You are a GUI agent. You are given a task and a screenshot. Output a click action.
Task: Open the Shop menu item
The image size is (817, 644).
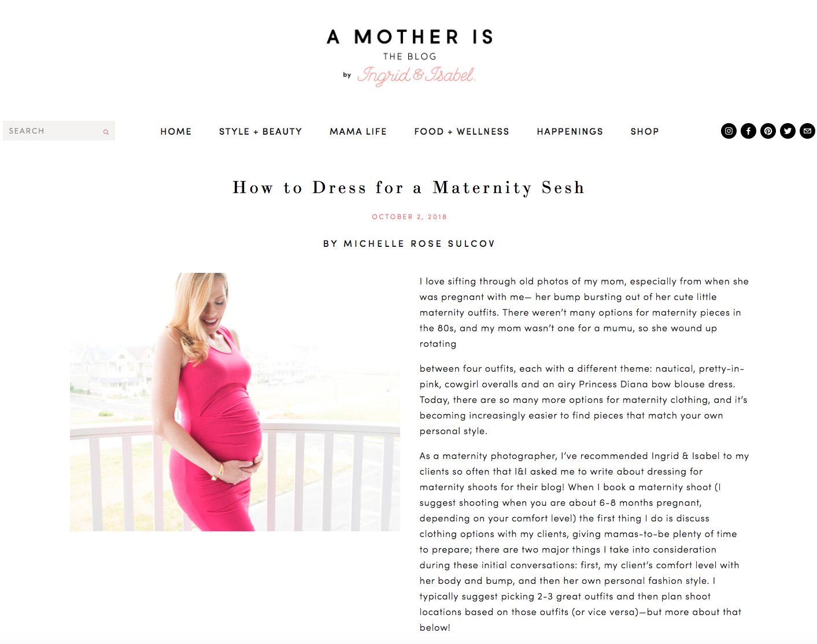pos(645,131)
